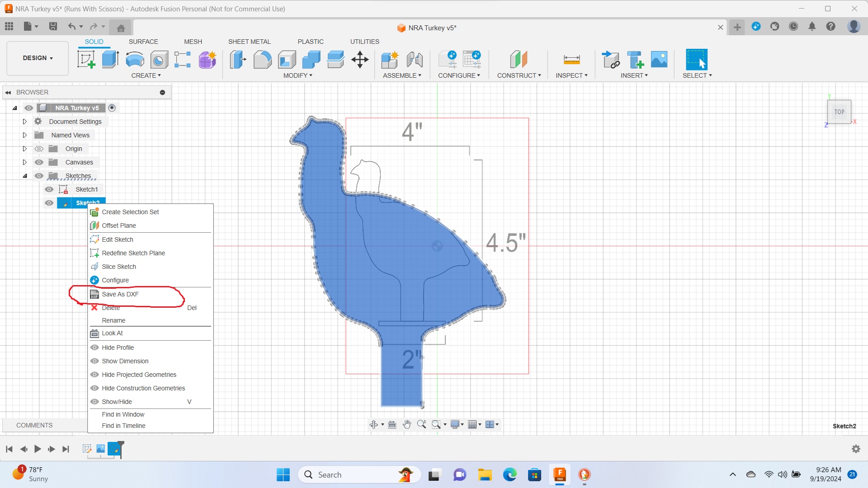Screen dimensions: 868x488
Task: Open the Configuration Table tool
Action: [472, 60]
